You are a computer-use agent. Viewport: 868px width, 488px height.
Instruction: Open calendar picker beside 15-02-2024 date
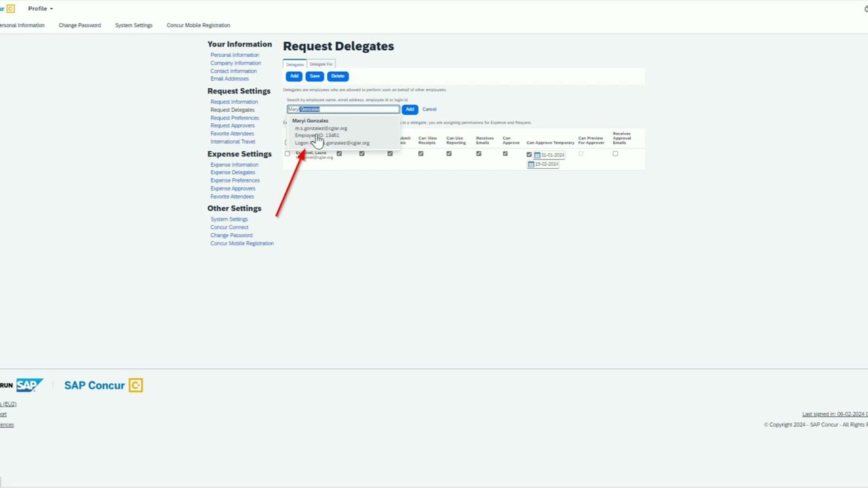[x=531, y=164]
